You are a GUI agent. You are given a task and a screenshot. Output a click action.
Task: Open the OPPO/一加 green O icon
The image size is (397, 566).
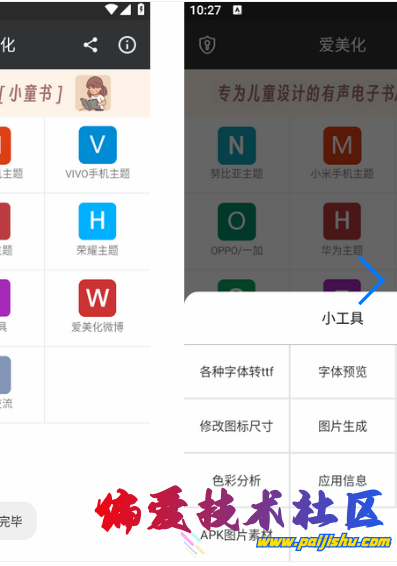coord(237,221)
